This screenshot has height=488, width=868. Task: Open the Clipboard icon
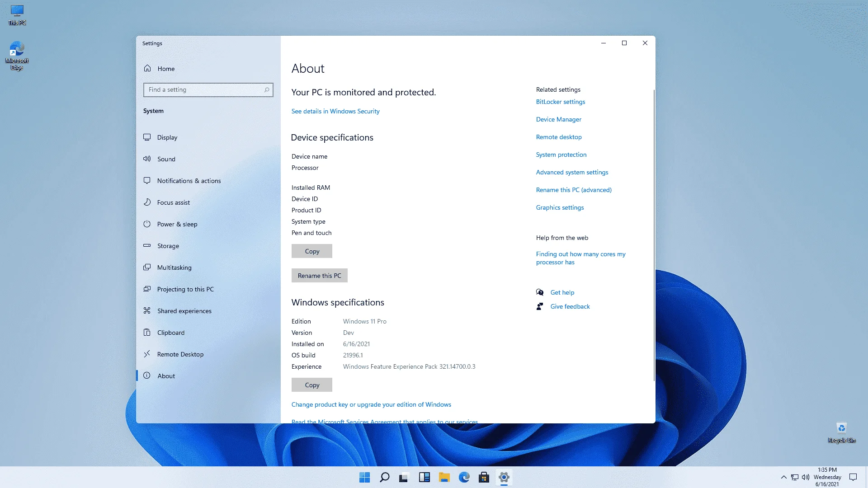click(147, 333)
